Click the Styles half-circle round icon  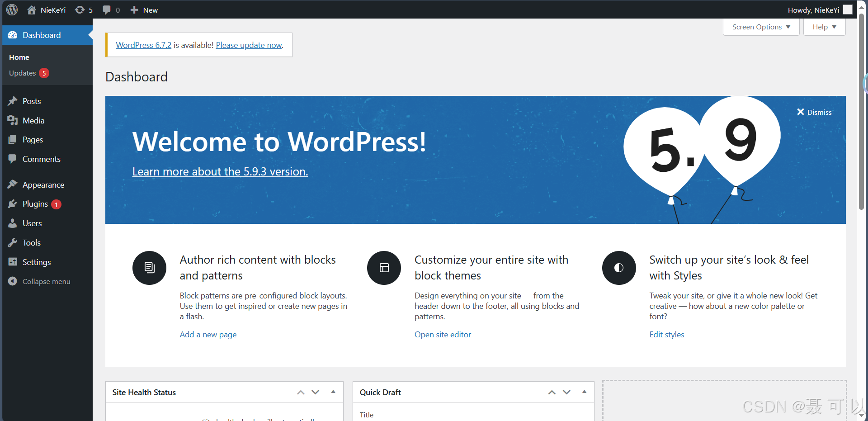point(619,268)
